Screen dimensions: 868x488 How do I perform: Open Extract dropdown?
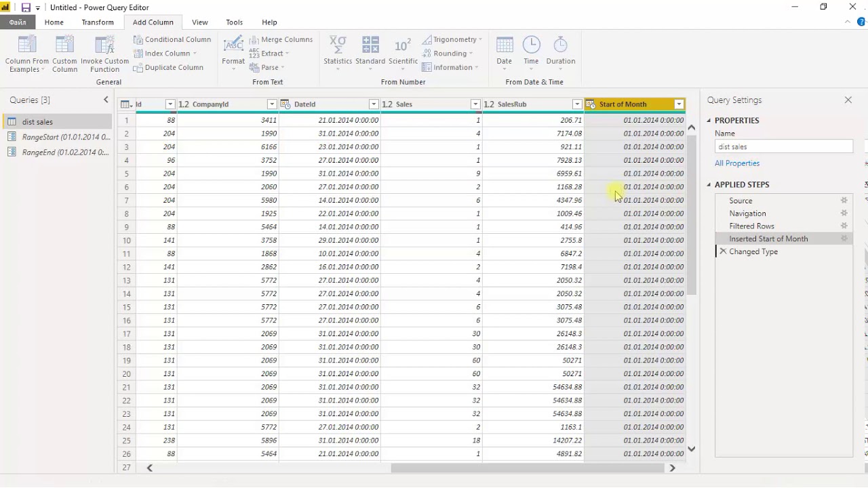coord(269,54)
